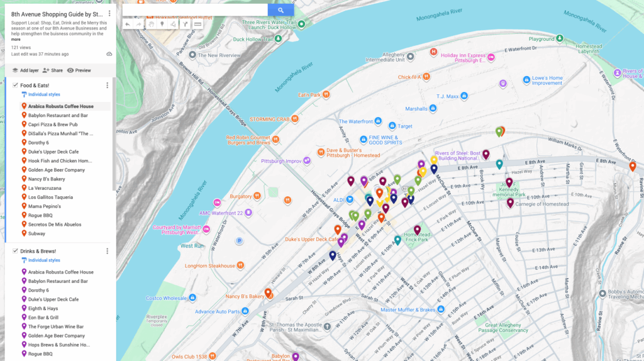Viewport: 644px width, 361px height.
Task: Click the Add layer button
Action: tap(25, 70)
